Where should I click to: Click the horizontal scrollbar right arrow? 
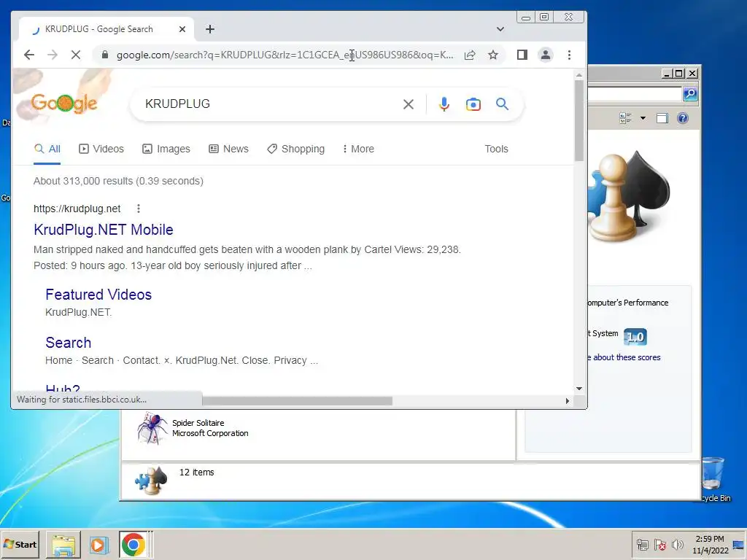tap(567, 401)
